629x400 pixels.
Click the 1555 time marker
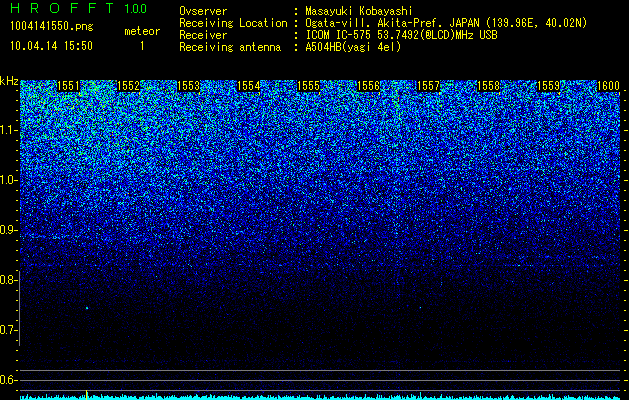click(308, 86)
